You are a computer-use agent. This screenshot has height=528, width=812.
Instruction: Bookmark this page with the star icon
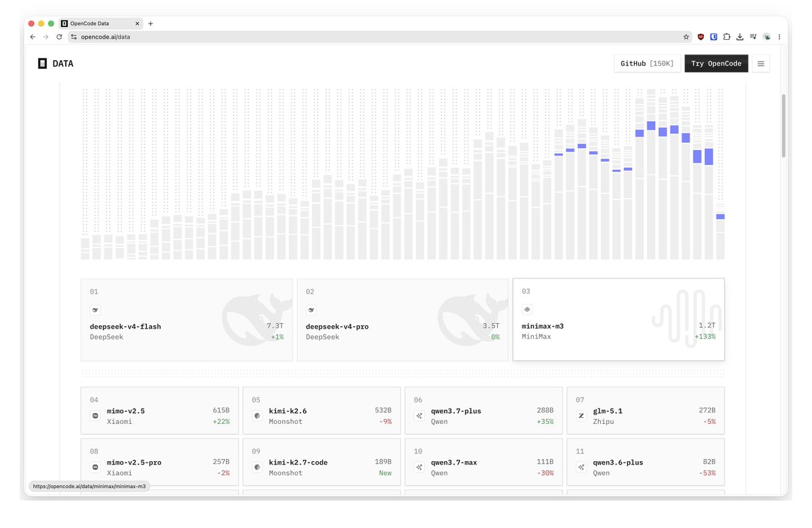(x=686, y=37)
